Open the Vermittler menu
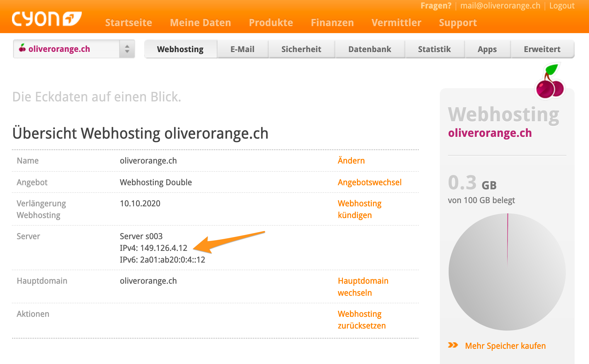This screenshot has width=589, height=364. (x=396, y=23)
